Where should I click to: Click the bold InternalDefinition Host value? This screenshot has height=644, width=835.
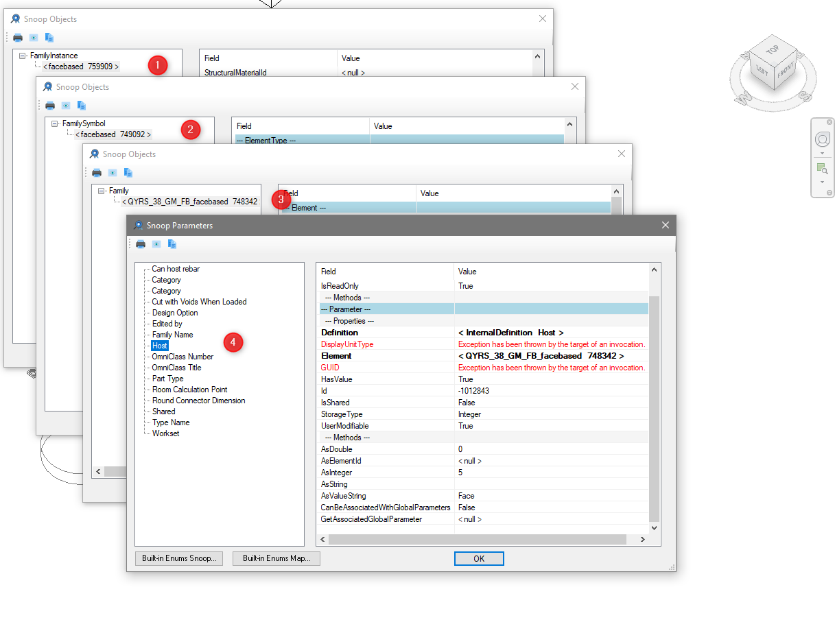click(x=510, y=333)
